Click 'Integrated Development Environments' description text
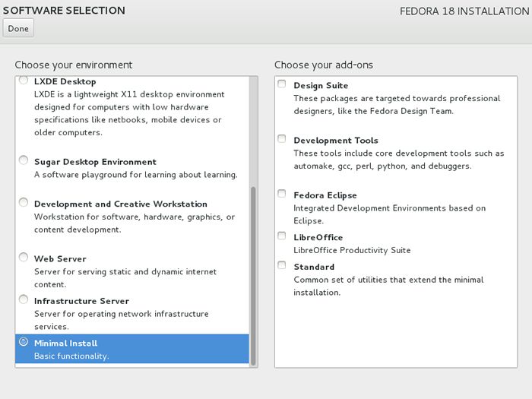The width and height of the screenshot is (532, 399). (389, 214)
